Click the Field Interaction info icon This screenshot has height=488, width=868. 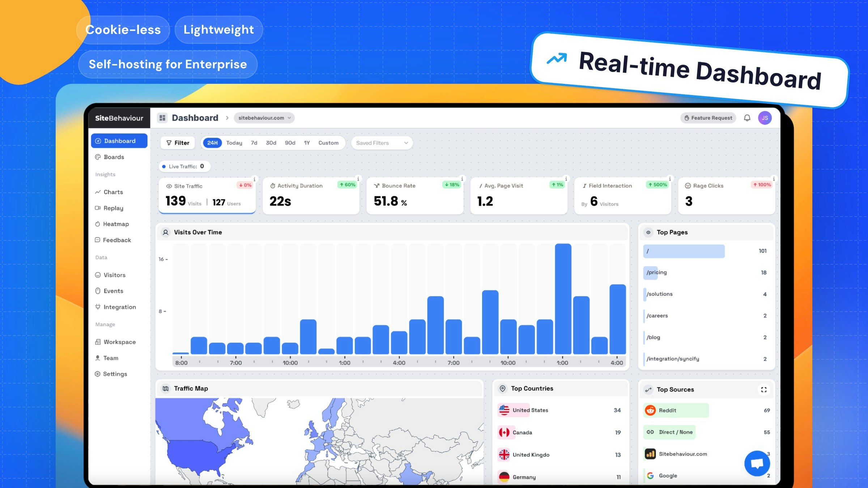pos(670,179)
